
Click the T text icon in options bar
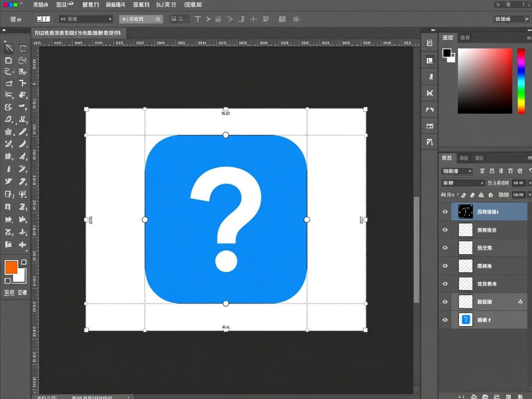tap(198, 19)
